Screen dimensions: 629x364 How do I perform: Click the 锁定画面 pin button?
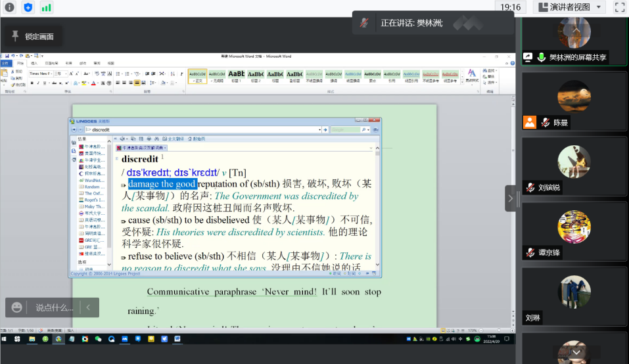[x=34, y=37]
